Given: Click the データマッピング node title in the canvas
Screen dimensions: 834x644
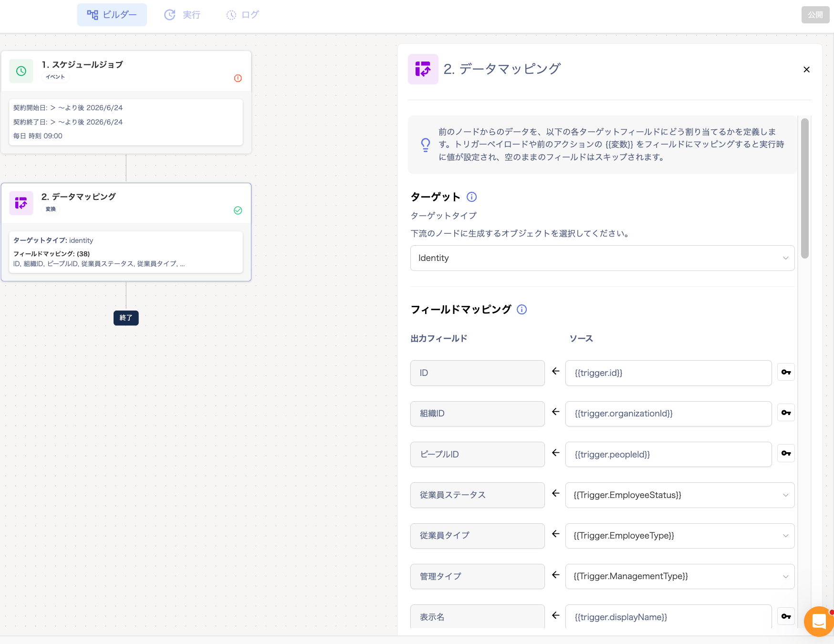Looking at the screenshot, I should coord(79,197).
